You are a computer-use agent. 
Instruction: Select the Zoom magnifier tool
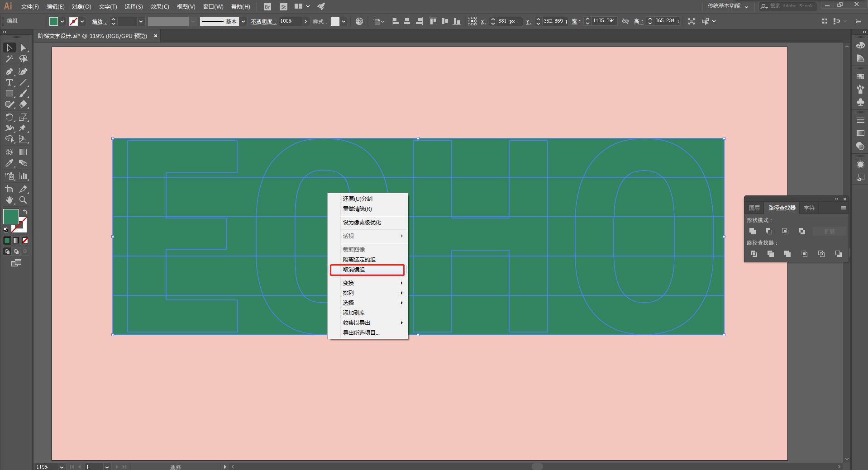(x=24, y=200)
